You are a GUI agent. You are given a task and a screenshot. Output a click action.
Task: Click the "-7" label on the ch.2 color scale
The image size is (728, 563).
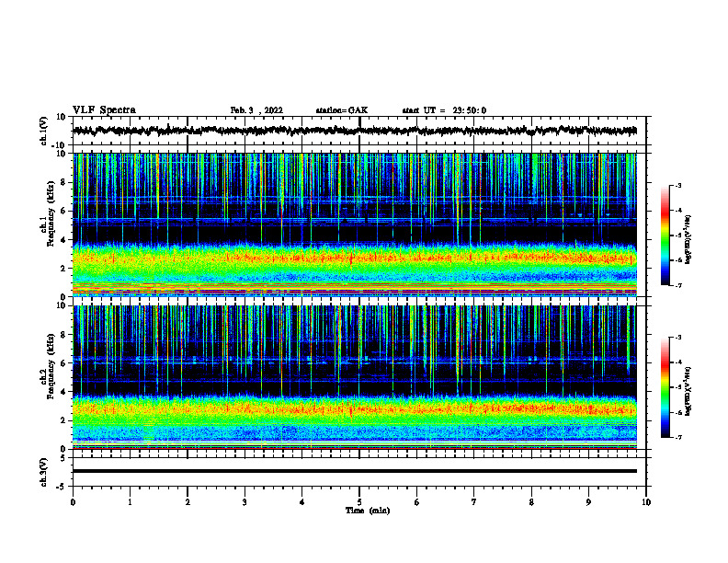pyautogui.click(x=678, y=437)
